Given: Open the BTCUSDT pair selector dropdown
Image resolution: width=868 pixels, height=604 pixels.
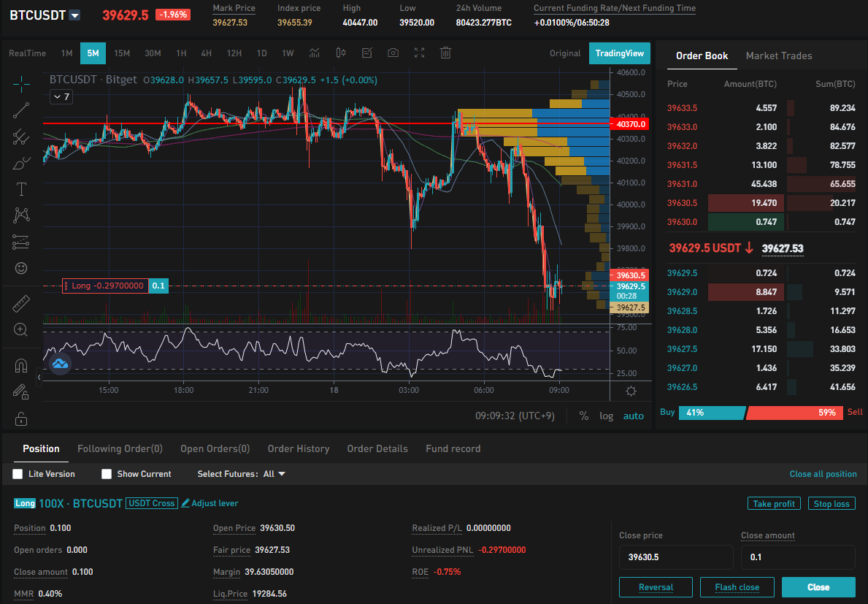Looking at the screenshot, I should click(x=74, y=16).
